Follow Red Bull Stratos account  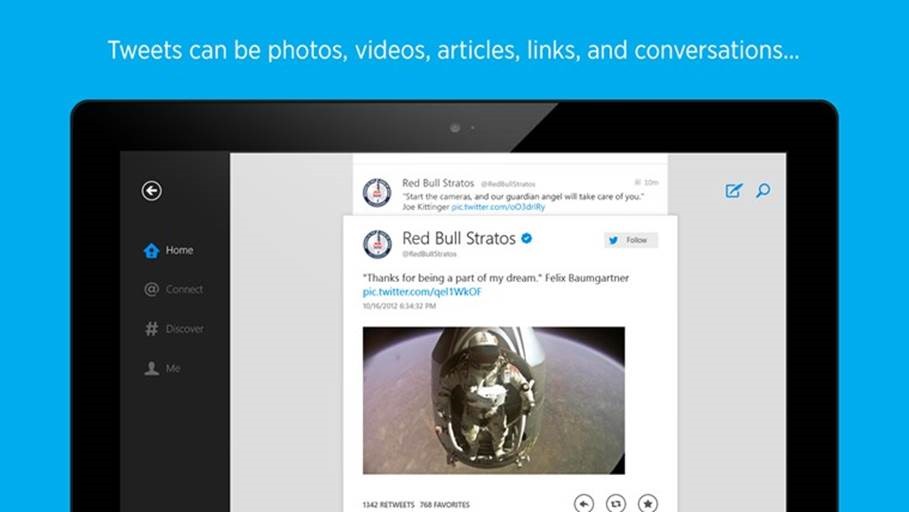tap(631, 240)
